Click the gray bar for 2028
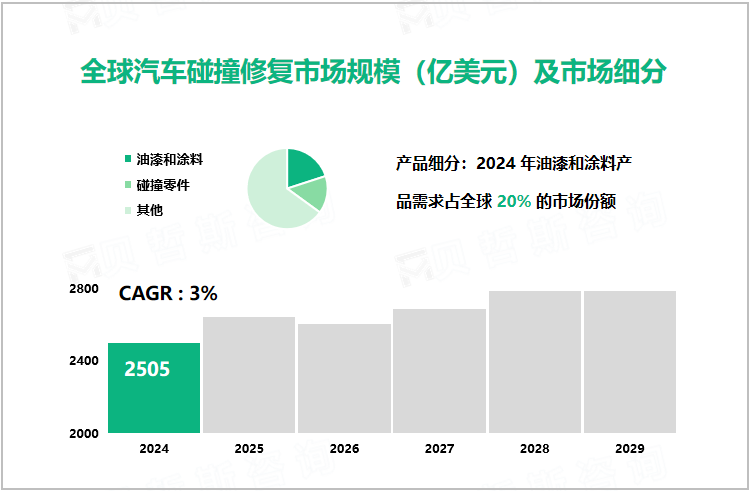The image size is (752, 491). click(535, 362)
